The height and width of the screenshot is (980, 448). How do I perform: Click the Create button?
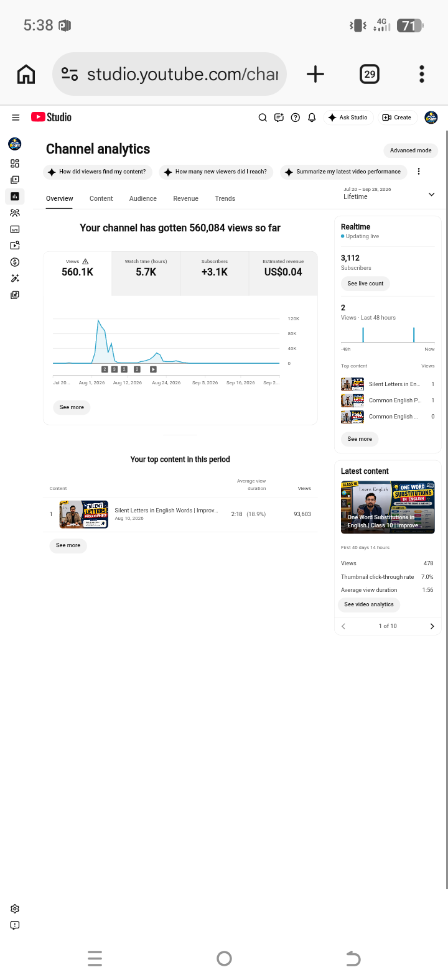397,117
